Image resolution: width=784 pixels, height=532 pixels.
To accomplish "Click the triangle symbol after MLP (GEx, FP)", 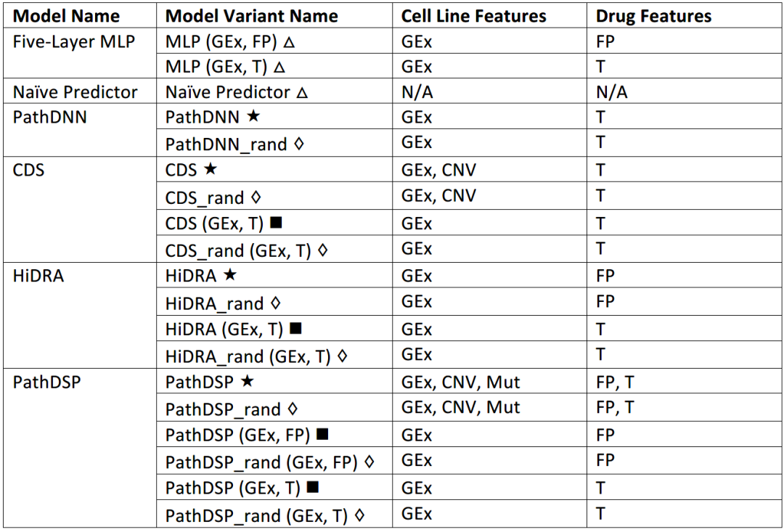I will [288, 42].
